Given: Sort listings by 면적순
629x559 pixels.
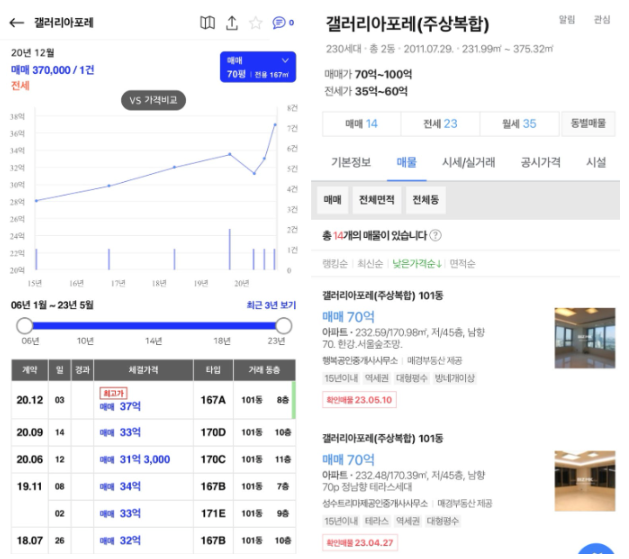Looking at the screenshot, I should (463, 263).
